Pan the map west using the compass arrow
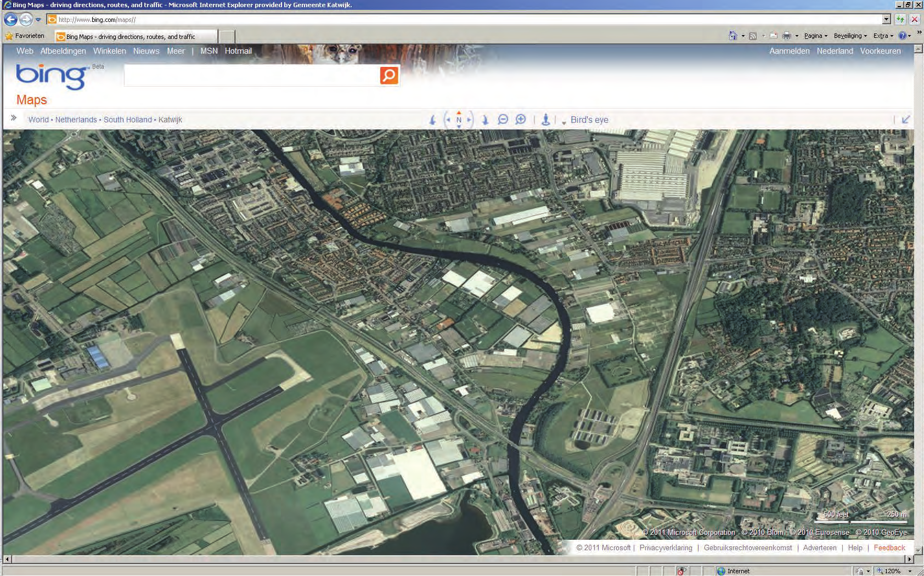The image size is (924, 576). 448,120
